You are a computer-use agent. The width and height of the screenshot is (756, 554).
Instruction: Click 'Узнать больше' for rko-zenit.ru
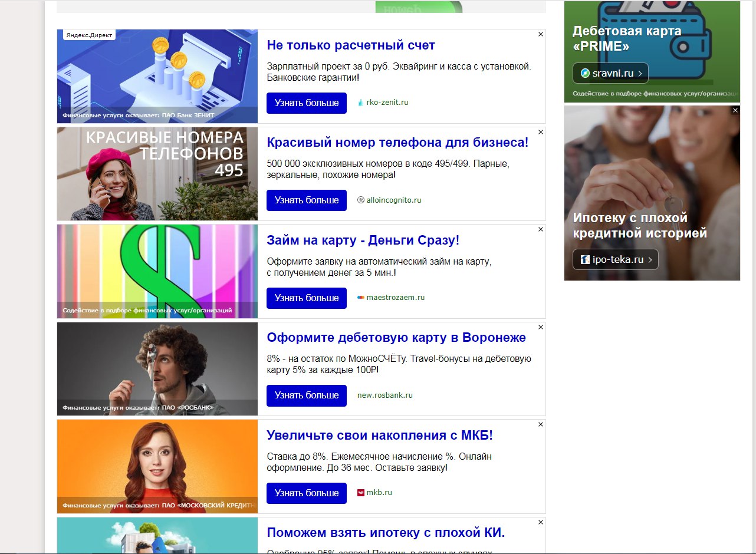click(x=307, y=103)
